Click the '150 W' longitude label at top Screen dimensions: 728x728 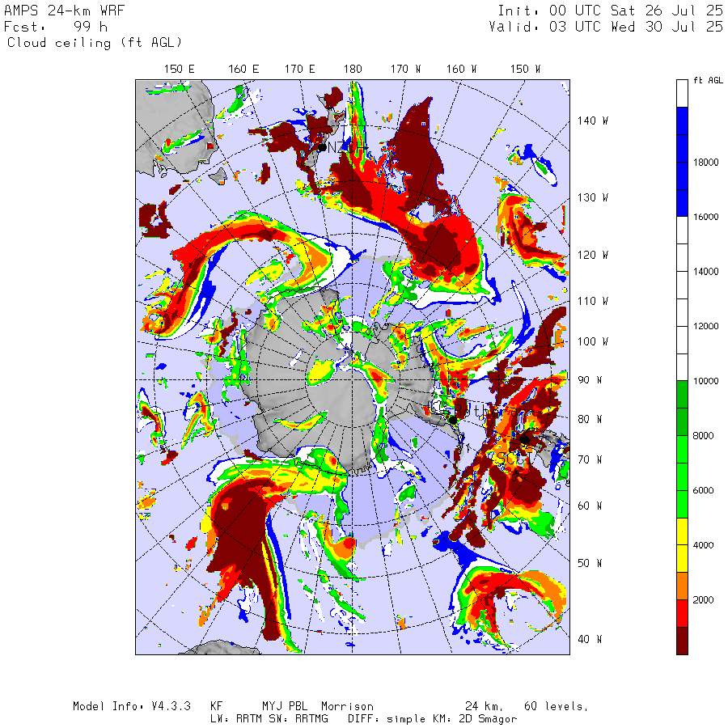(x=525, y=70)
